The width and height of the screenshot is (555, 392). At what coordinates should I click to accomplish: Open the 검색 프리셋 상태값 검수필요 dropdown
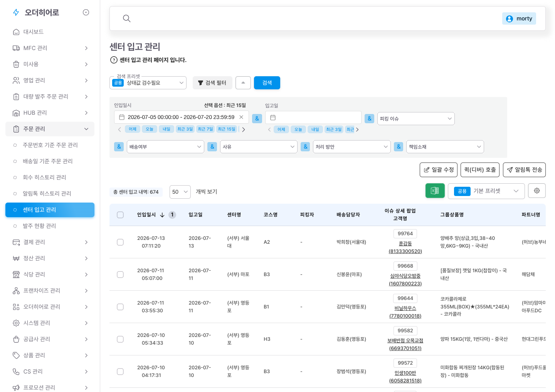click(148, 83)
